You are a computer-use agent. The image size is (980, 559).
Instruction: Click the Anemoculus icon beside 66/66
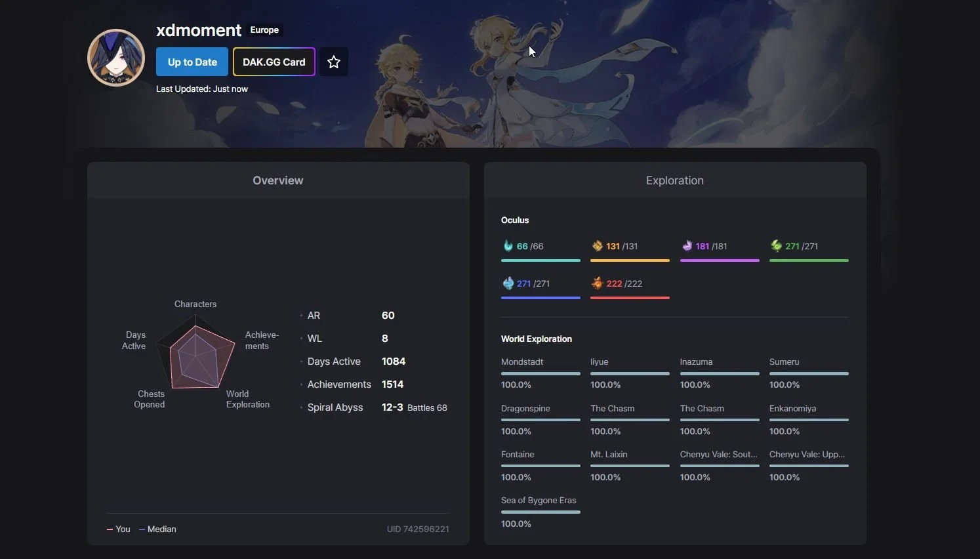tap(508, 246)
